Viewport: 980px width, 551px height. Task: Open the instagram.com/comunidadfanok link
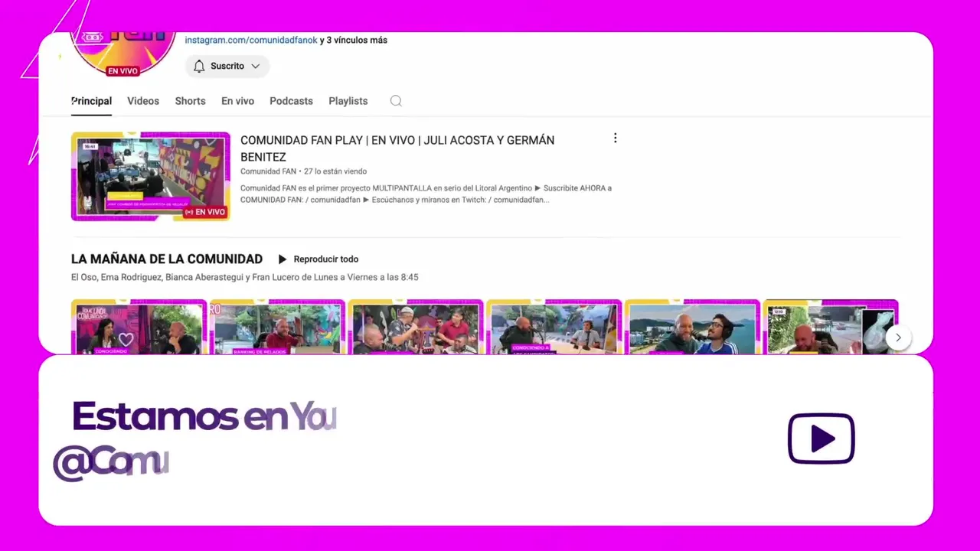(251, 40)
